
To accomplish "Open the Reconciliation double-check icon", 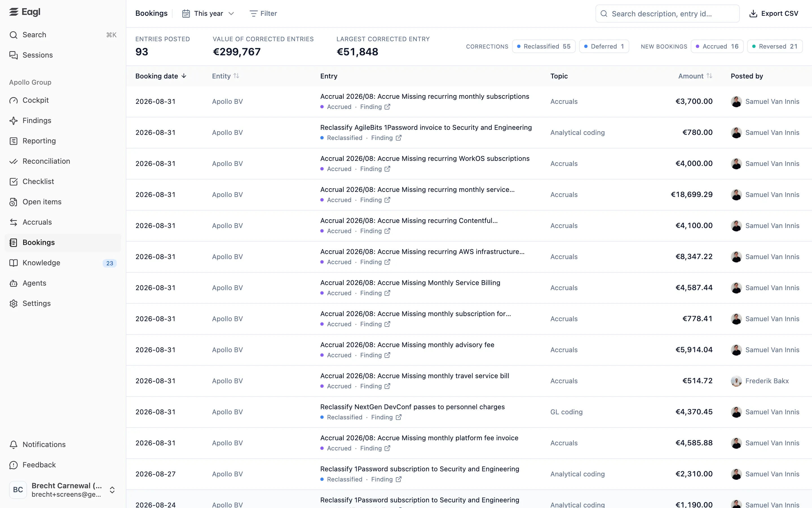I will coord(14,161).
